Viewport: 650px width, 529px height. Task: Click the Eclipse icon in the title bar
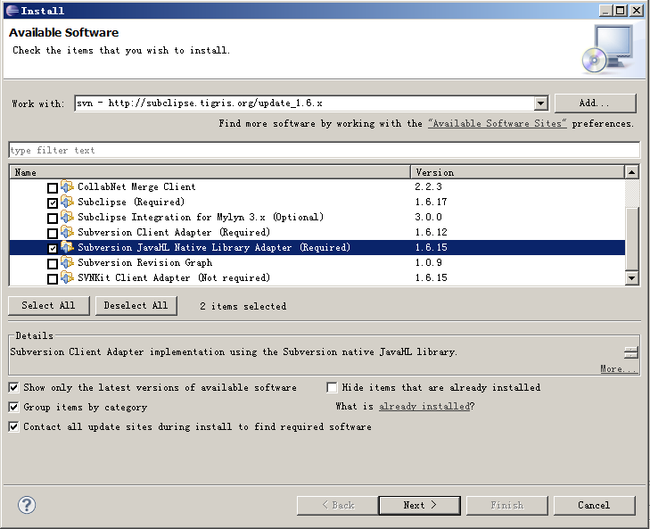[12, 10]
